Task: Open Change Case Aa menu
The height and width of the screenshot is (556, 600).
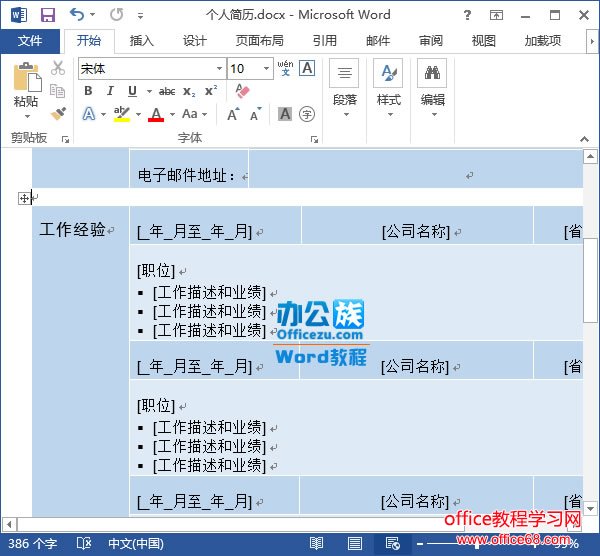Action: coord(194,114)
